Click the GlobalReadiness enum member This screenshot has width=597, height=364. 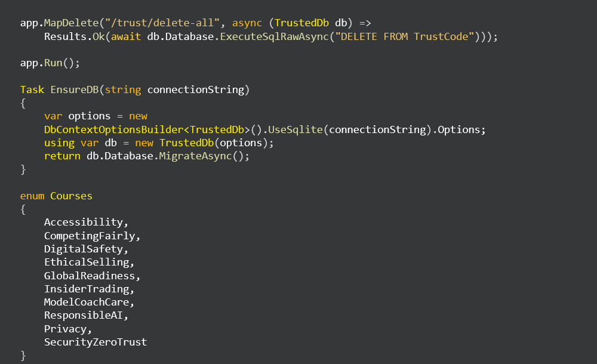(90, 276)
